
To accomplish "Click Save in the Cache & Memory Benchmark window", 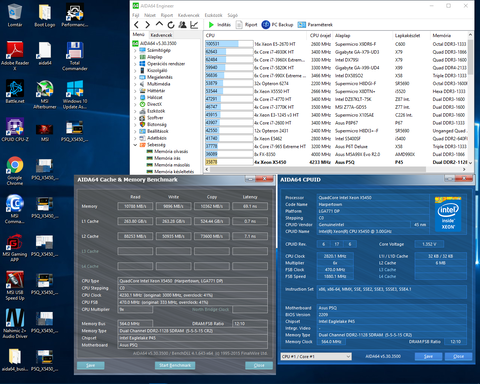I will click(x=91, y=365).
